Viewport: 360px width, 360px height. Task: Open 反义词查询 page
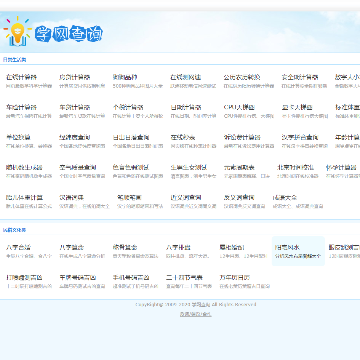[239, 198]
